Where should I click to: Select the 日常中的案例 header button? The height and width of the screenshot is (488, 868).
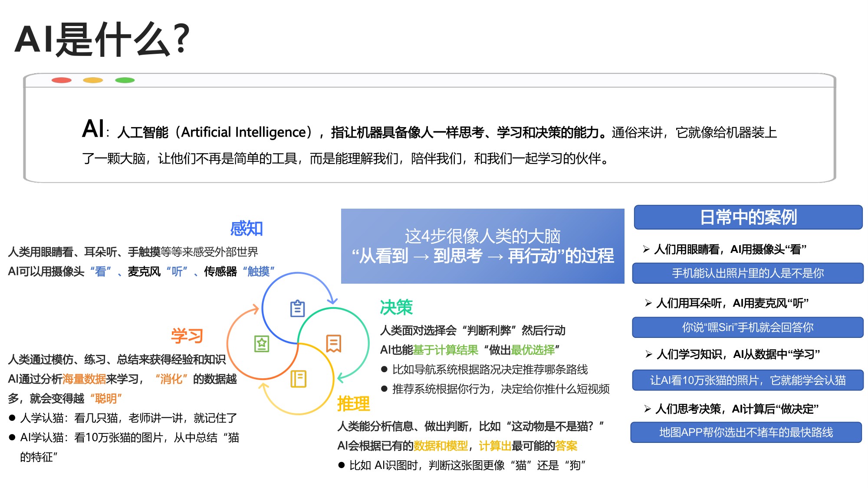[x=748, y=217]
